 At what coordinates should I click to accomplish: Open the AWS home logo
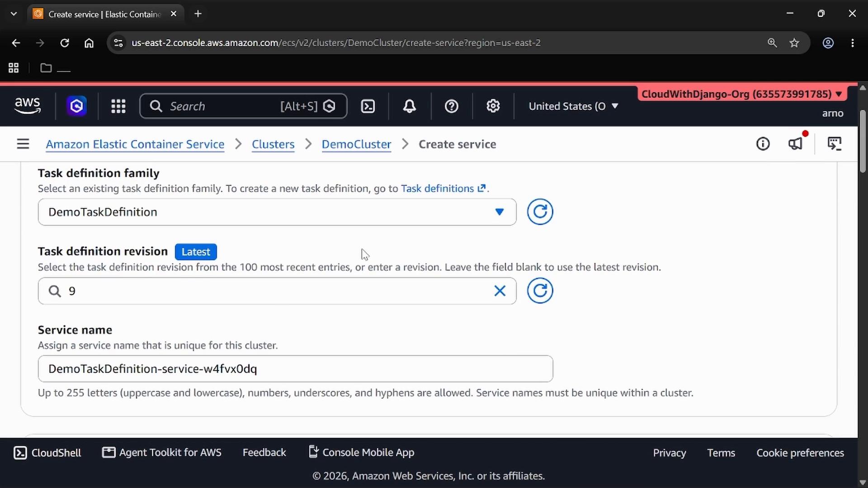tap(28, 106)
